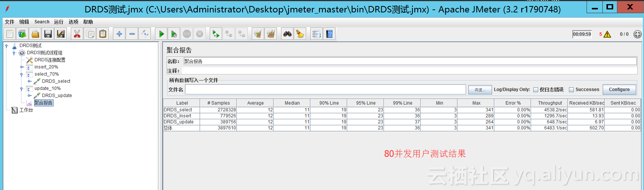Click the warning triangle log indicator
Screen dimensions: 644x190
607,34
